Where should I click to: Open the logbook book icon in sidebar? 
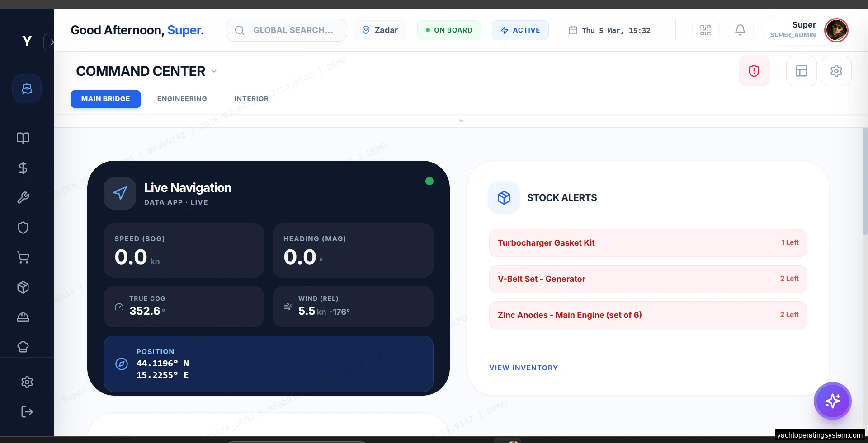tap(23, 138)
